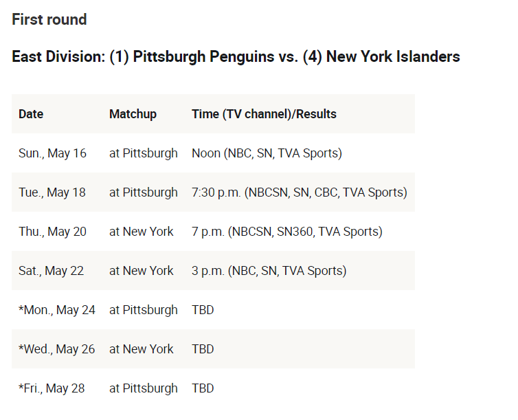Click the Matchup column header

click(133, 114)
